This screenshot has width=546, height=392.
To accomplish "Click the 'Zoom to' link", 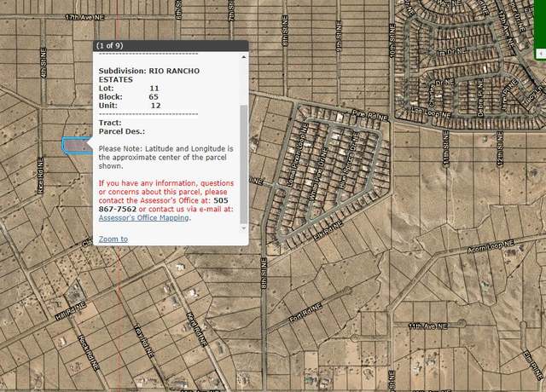I will coord(113,239).
